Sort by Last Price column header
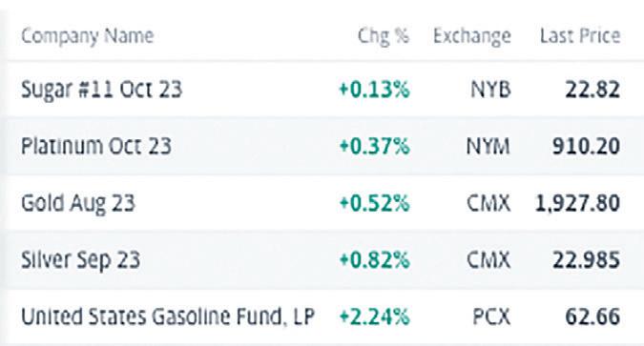 coord(580,36)
